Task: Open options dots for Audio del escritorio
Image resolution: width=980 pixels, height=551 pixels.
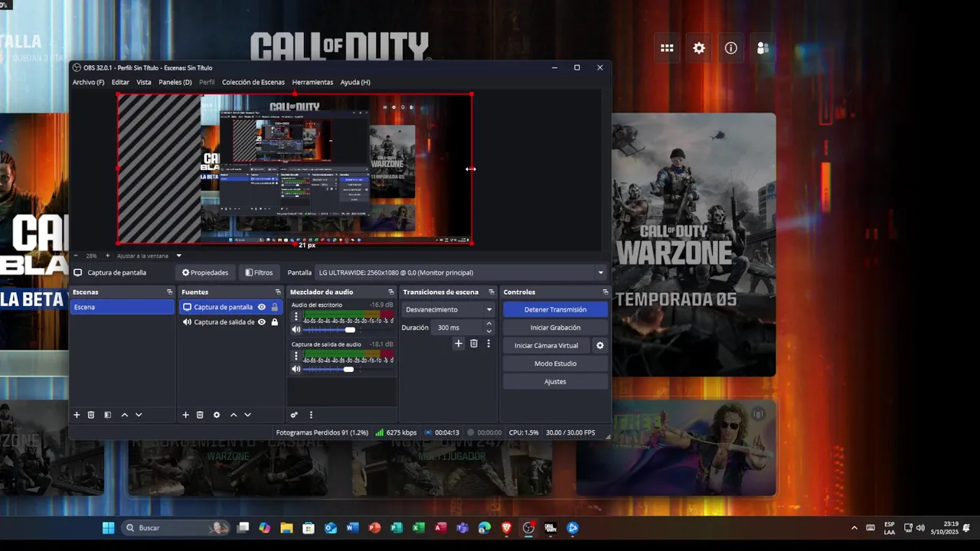Action: tap(296, 317)
